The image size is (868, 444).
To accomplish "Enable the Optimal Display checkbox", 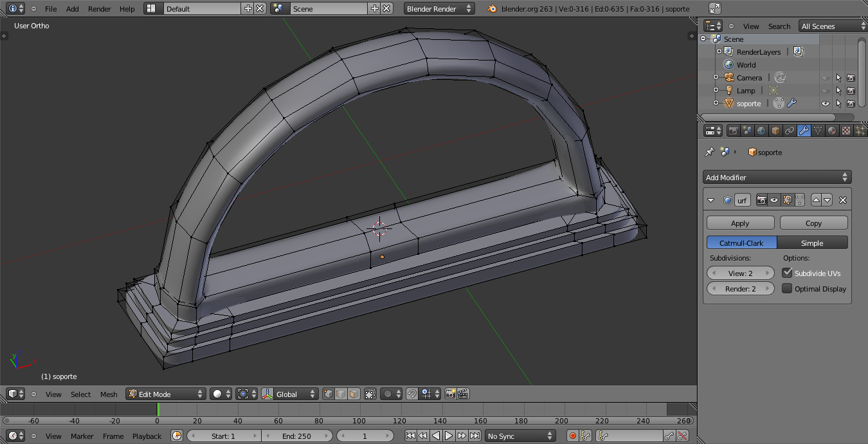I will coord(788,288).
